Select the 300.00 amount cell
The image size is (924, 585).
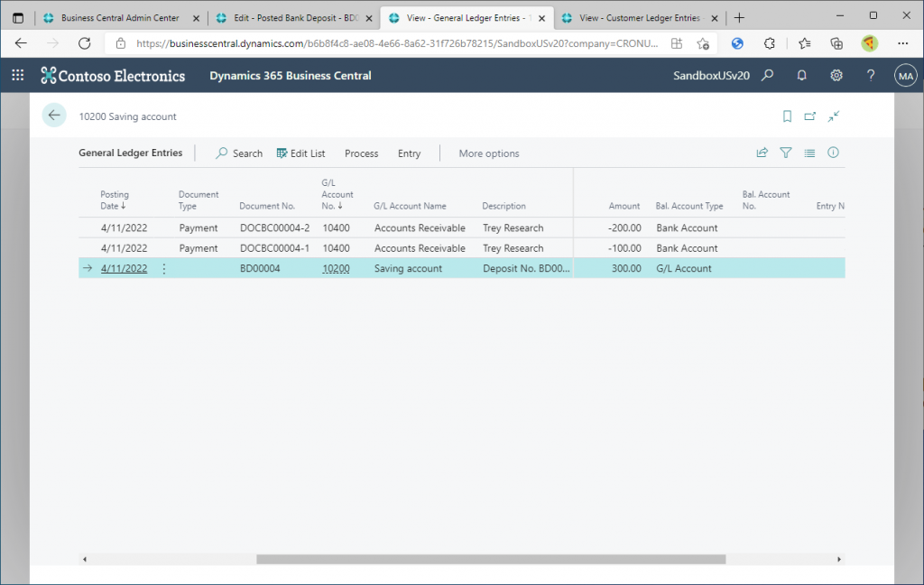tap(626, 268)
